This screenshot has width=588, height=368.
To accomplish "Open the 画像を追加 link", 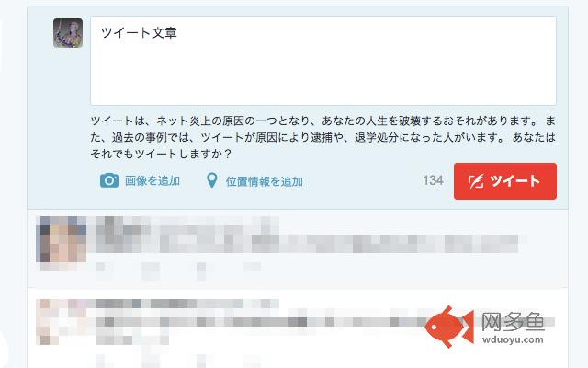I will pyautogui.click(x=153, y=181).
